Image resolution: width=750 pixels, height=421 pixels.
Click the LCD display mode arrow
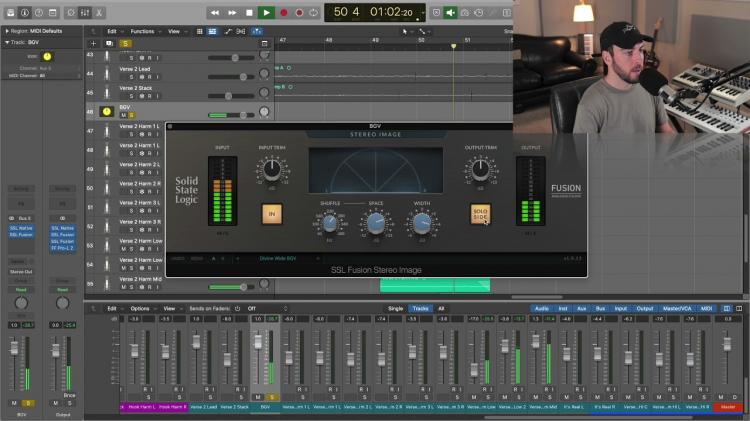coord(423,13)
